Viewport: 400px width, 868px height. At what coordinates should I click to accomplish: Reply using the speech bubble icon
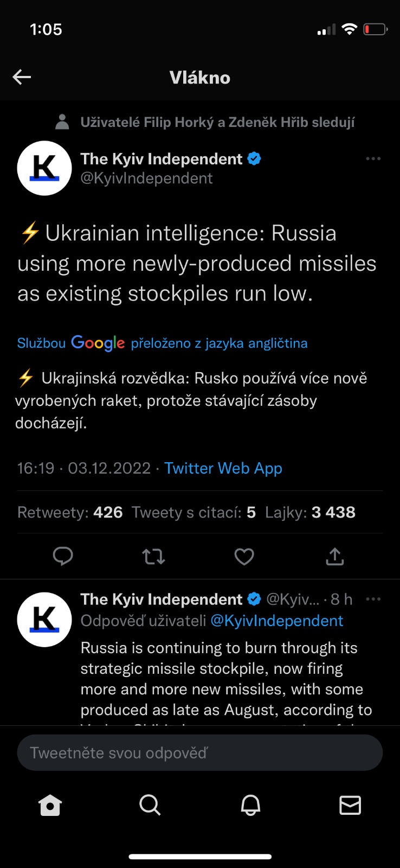tap(63, 556)
